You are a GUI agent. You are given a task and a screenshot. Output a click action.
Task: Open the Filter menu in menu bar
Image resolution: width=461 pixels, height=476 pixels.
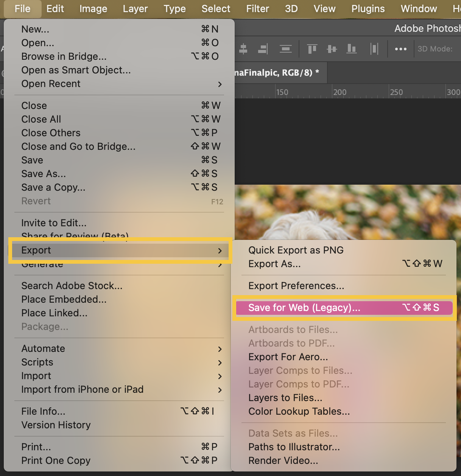257,9
